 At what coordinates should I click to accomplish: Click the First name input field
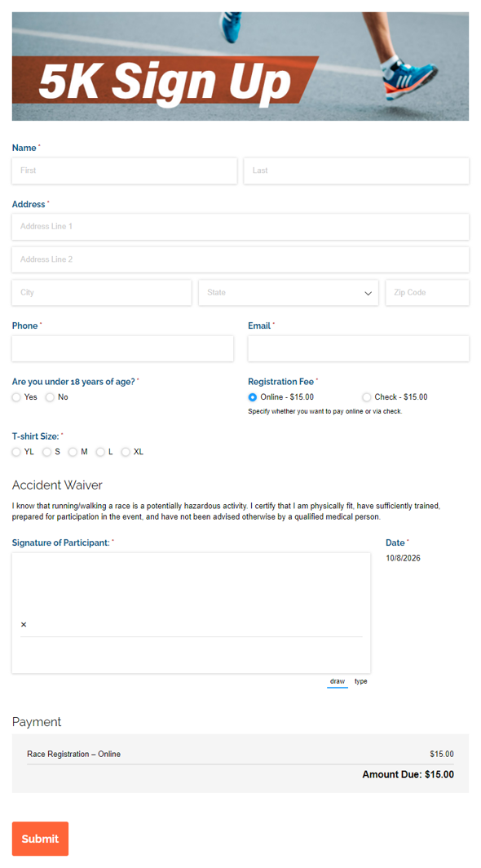[125, 170]
